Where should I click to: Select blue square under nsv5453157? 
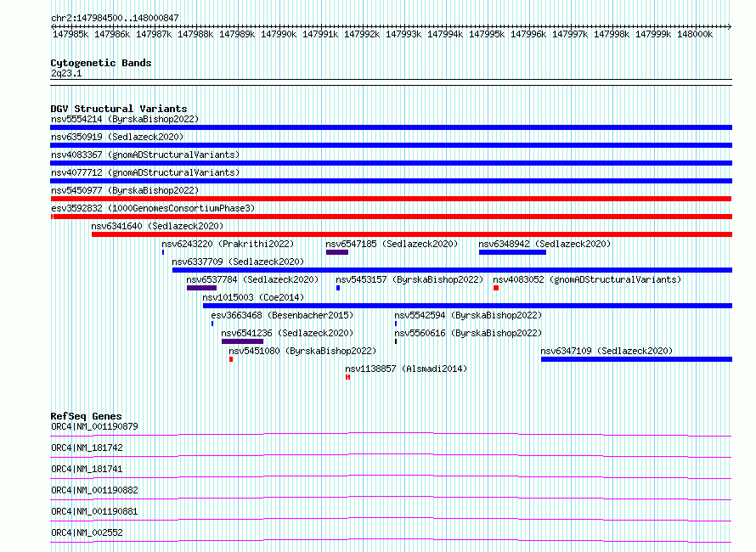(338, 288)
